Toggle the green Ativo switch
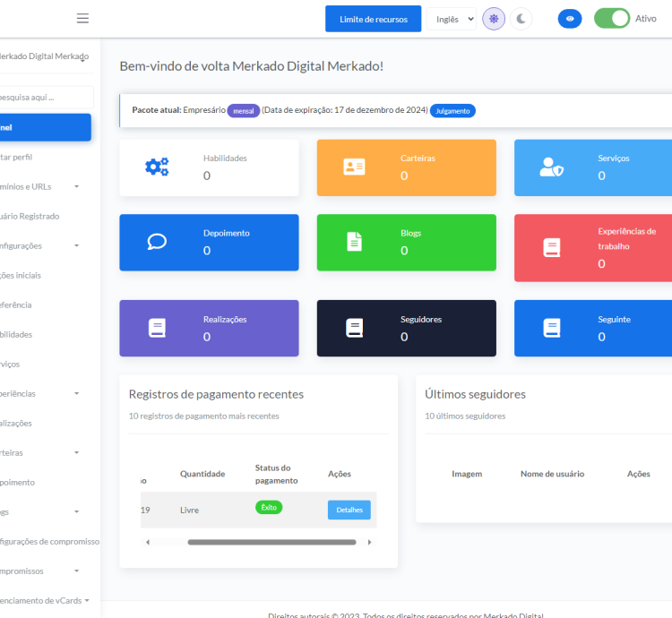This screenshot has width=672, height=618. click(612, 19)
